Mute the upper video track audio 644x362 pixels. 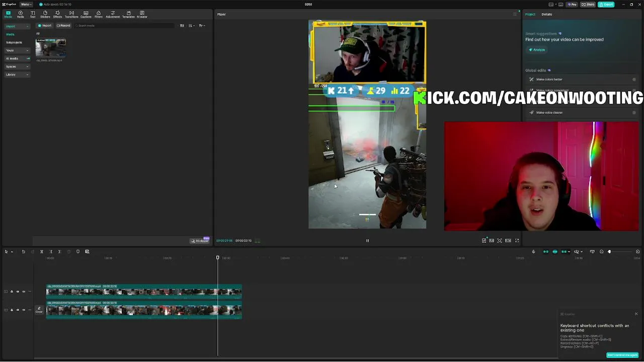point(24,292)
